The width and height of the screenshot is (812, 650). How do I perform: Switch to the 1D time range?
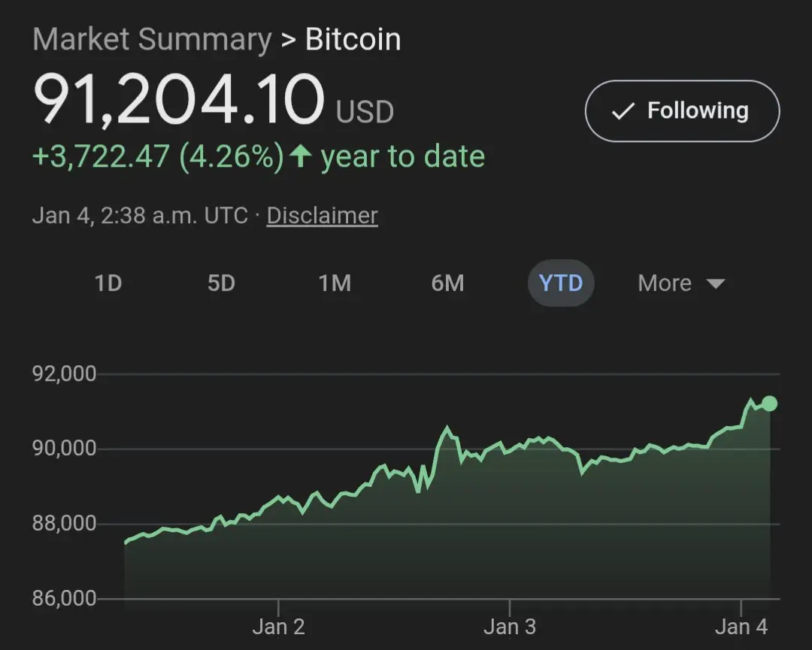108,283
